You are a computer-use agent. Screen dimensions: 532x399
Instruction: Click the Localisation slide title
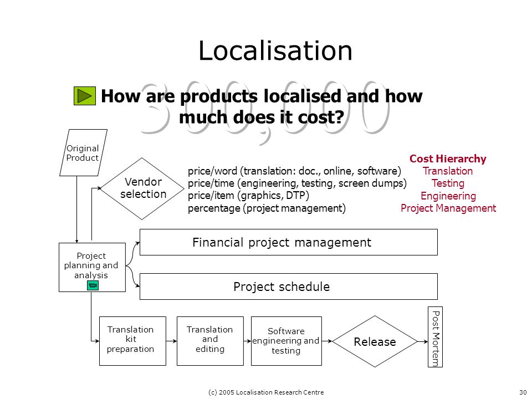pos(275,51)
